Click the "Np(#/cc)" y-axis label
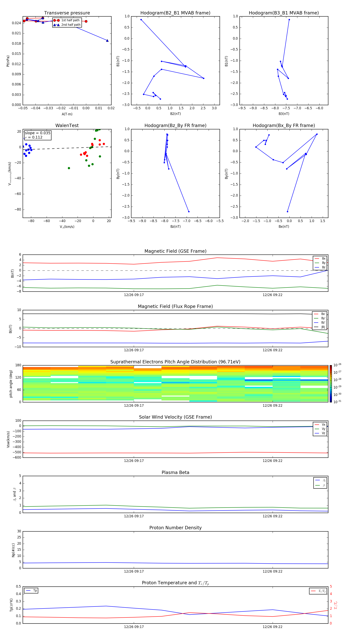The image size is (351, 644). [13, 550]
